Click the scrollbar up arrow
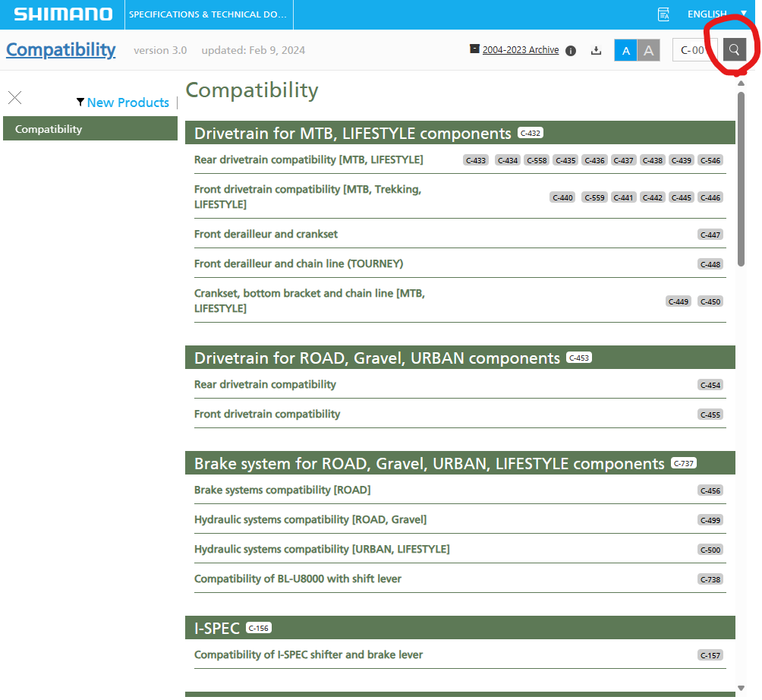The height and width of the screenshot is (700, 762). [x=741, y=84]
